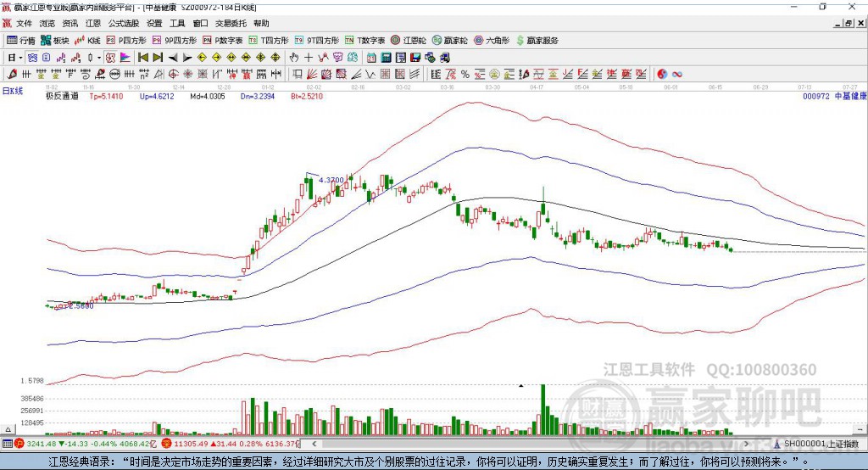868x470 pixels.
Task: Click the inner window restore button
Action: coord(849,23)
